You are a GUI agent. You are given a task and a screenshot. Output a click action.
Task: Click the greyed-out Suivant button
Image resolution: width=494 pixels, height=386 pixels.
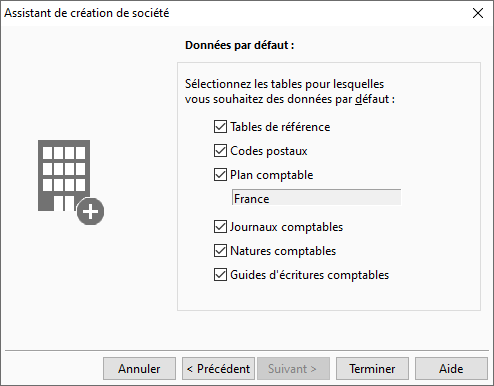293,369
